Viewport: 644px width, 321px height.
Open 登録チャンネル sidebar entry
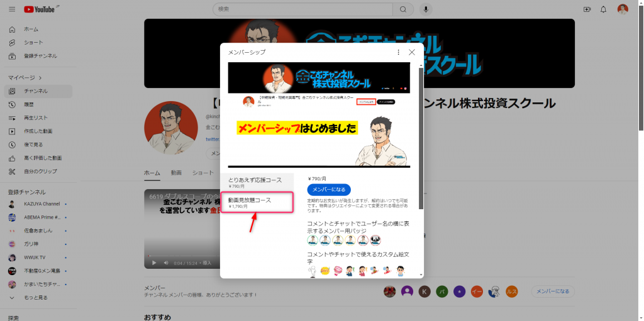(38, 56)
